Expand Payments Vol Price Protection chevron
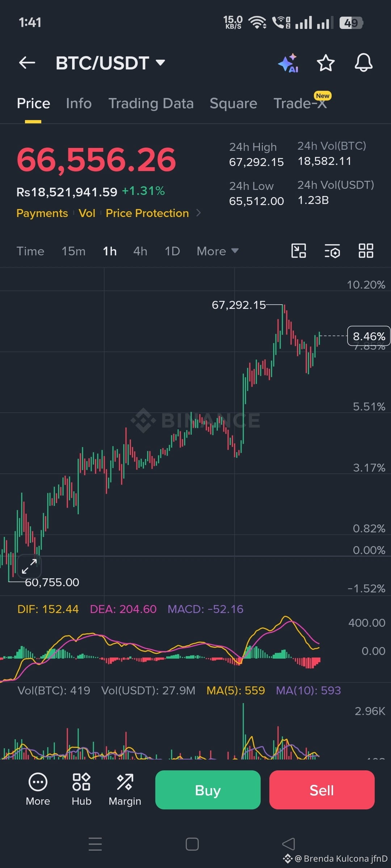The width and height of the screenshot is (391, 868). 198,213
